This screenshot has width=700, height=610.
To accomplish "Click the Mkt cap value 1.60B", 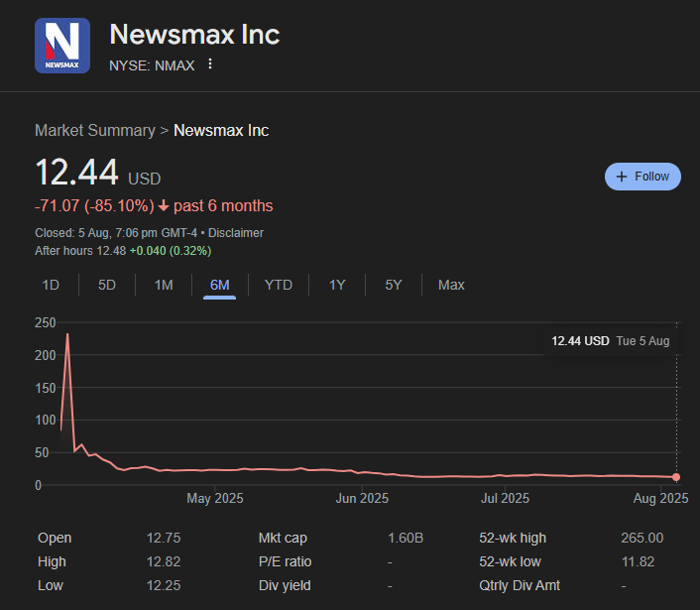I will (x=406, y=538).
